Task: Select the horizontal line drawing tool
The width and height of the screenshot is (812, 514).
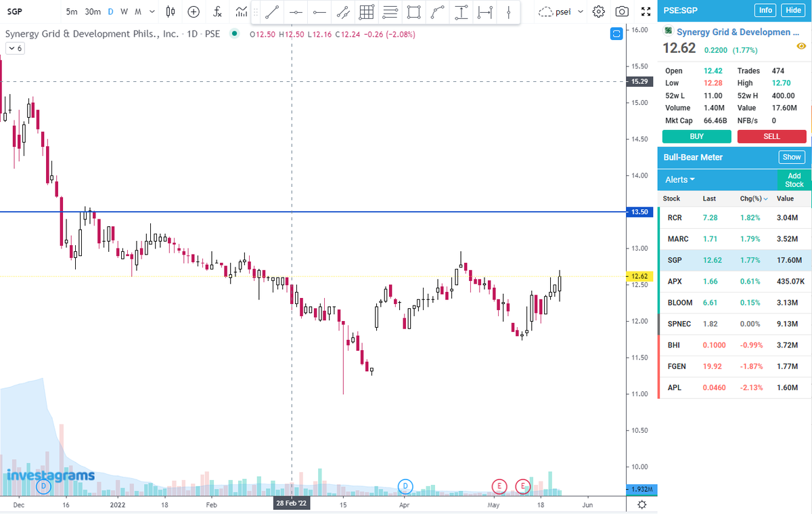Action: (x=295, y=12)
